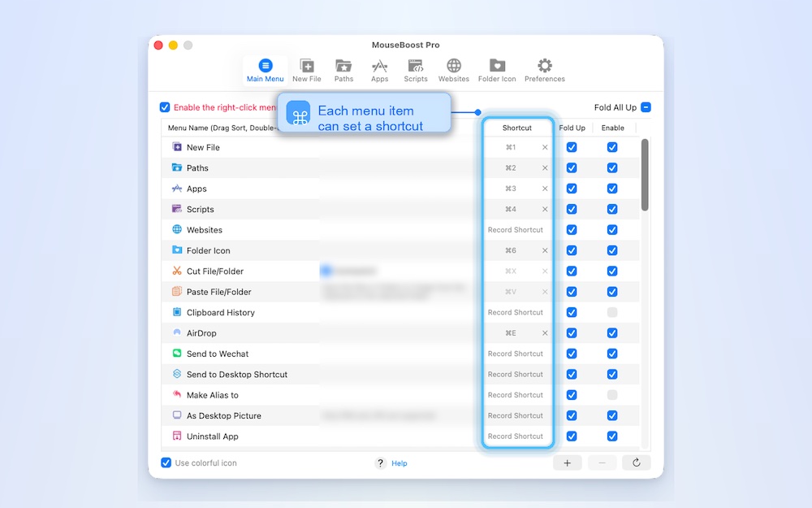Click the Send to Desktop Shortcut icon
This screenshot has height=508, width=812.
pyautogui.click(x=176, y=374)
